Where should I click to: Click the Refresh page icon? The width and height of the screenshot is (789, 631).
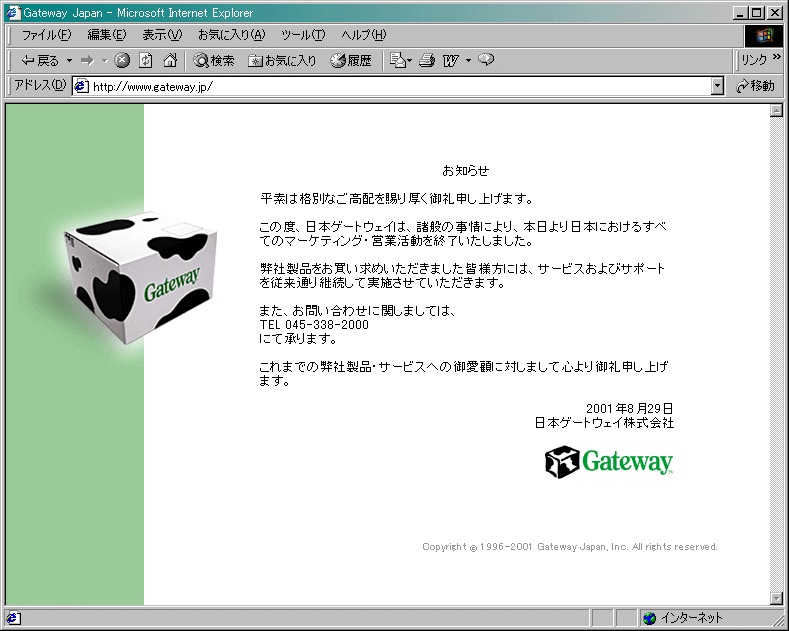[146, 60]
